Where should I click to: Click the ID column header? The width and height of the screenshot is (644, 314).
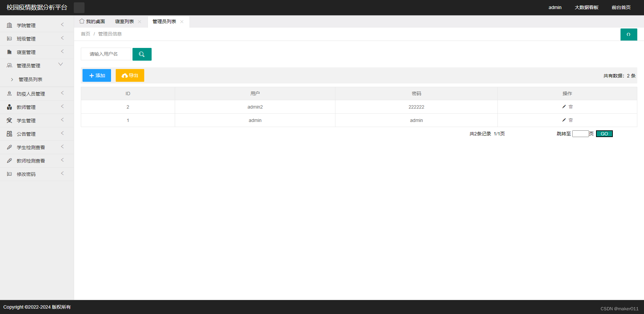tap(128, 93)
